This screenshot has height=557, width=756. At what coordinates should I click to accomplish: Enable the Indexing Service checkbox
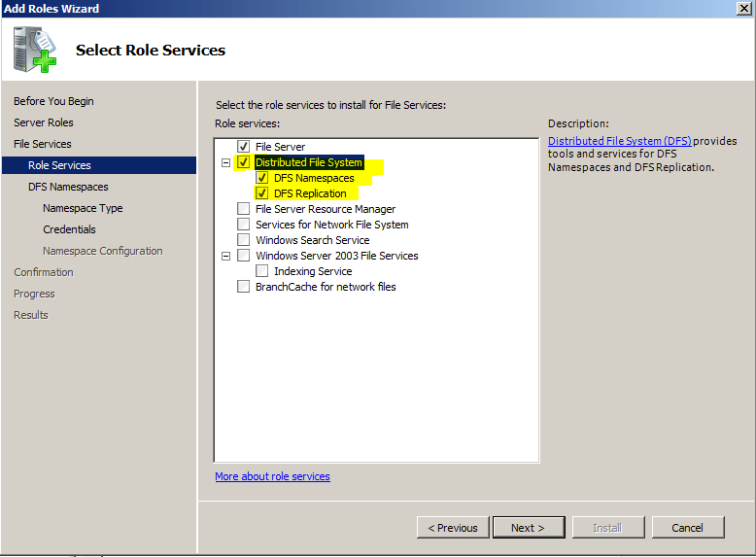(261, 270)
